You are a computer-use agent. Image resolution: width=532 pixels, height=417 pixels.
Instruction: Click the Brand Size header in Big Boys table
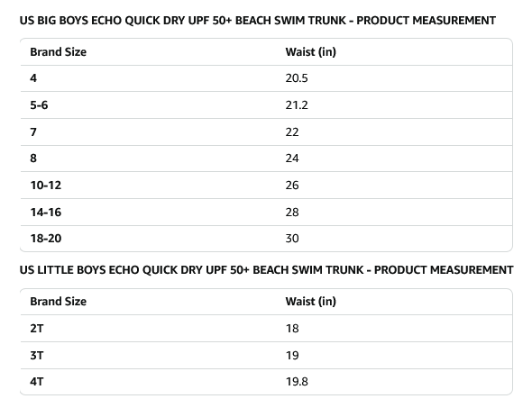58,52
